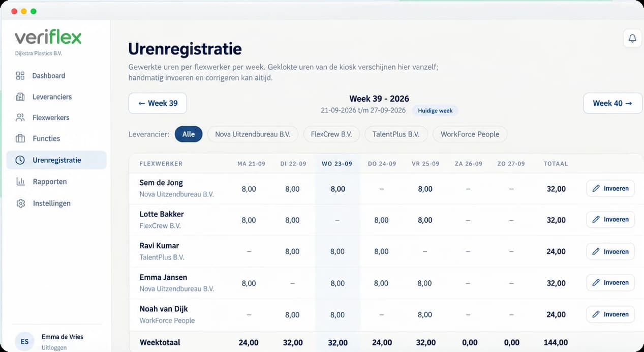The height and width of the screenshot is (352, 644).
Task: Click Invoeren for Emma Jansen
Action: click(610, 283)
